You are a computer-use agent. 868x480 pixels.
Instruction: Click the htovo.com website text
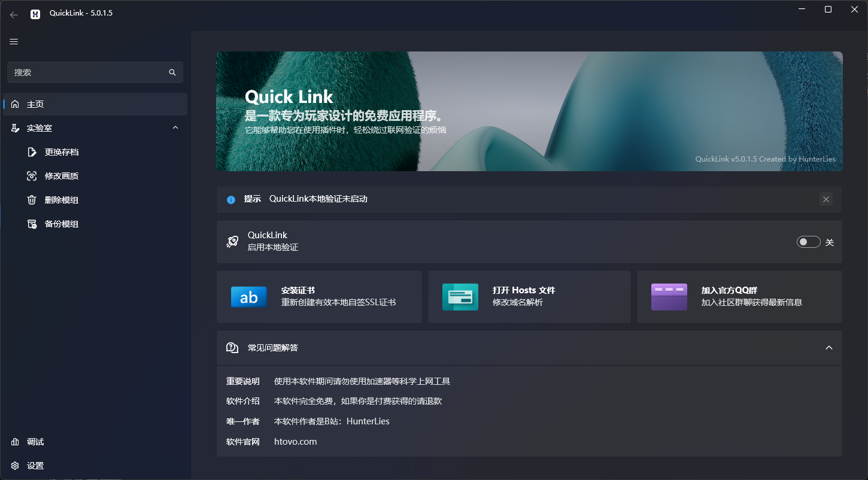pos(295,442)
